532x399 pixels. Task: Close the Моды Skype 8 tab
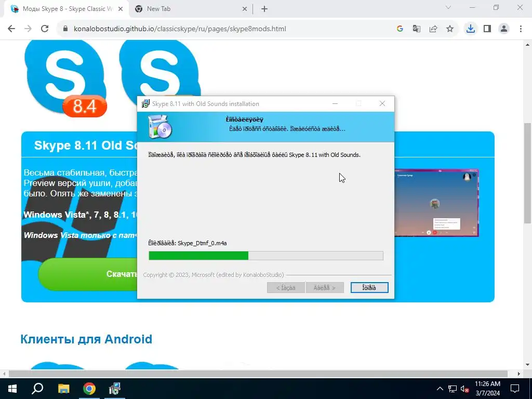(x=121, y=9)
